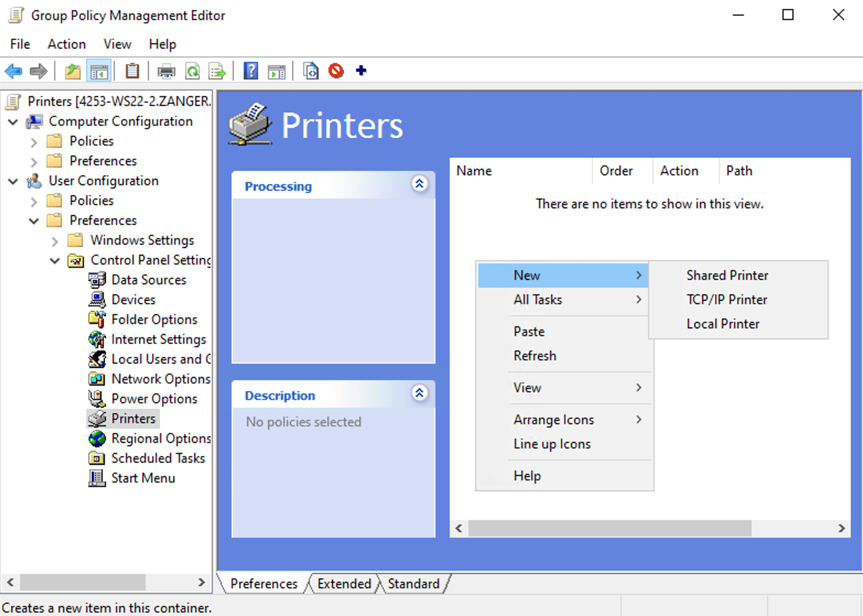Click the Forward navigation arrow icon
This screenshot has width=863, height=616.
click(38, 71)
